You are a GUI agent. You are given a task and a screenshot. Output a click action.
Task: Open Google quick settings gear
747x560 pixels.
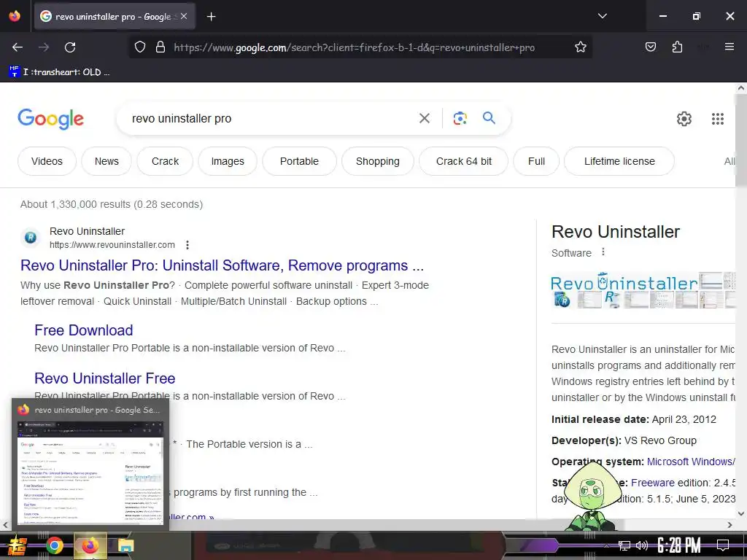point(684,119)
